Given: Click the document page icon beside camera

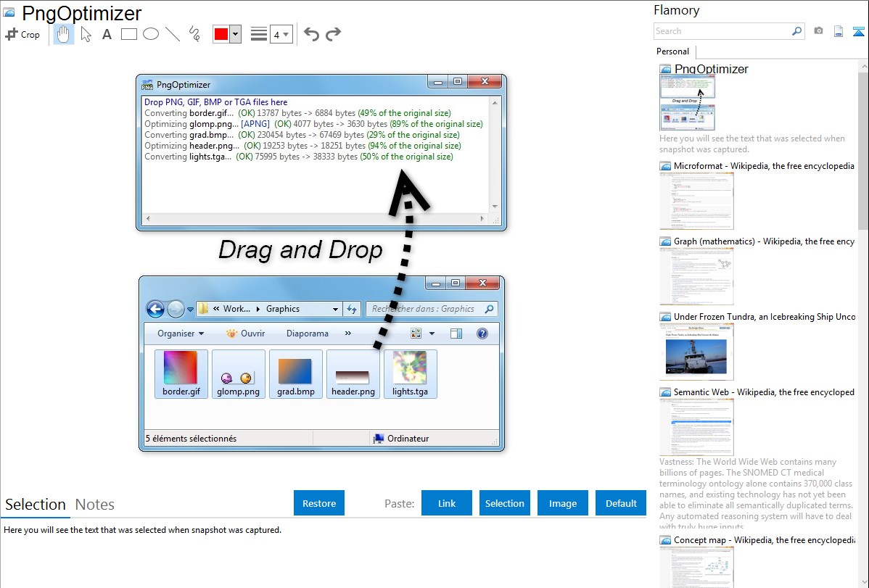Looking at the screenshot, I should coord(839,31).
